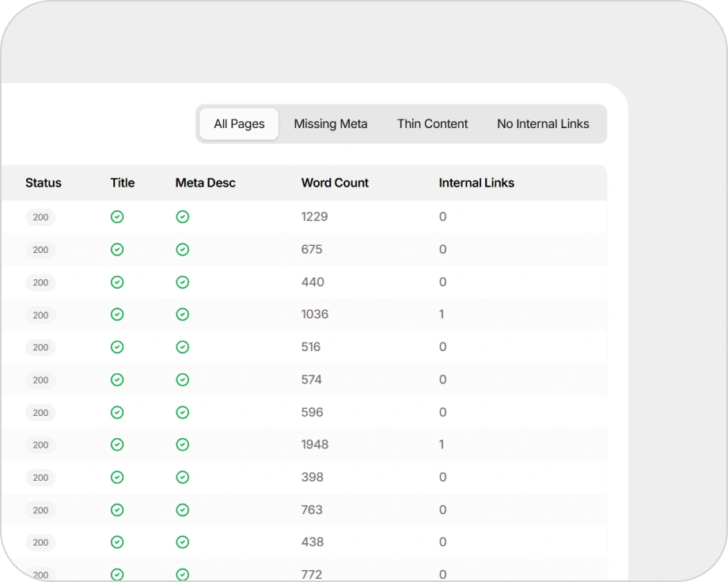Click the Meta Desc check icon on the 440-word row
Viewport: 728px width, 582px height.
182,282
